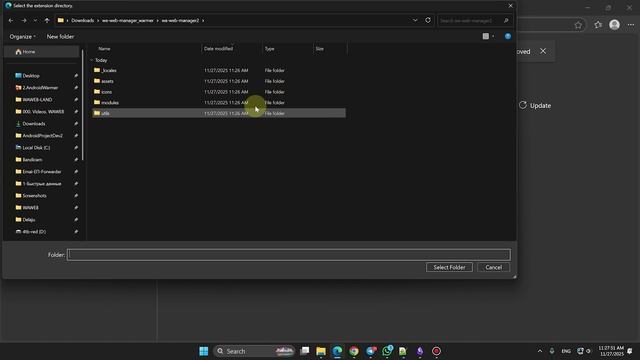This screenshot has height=360, width=640.
Task: Unpin Screenshots via its pin icon
Action: point(76,196)
